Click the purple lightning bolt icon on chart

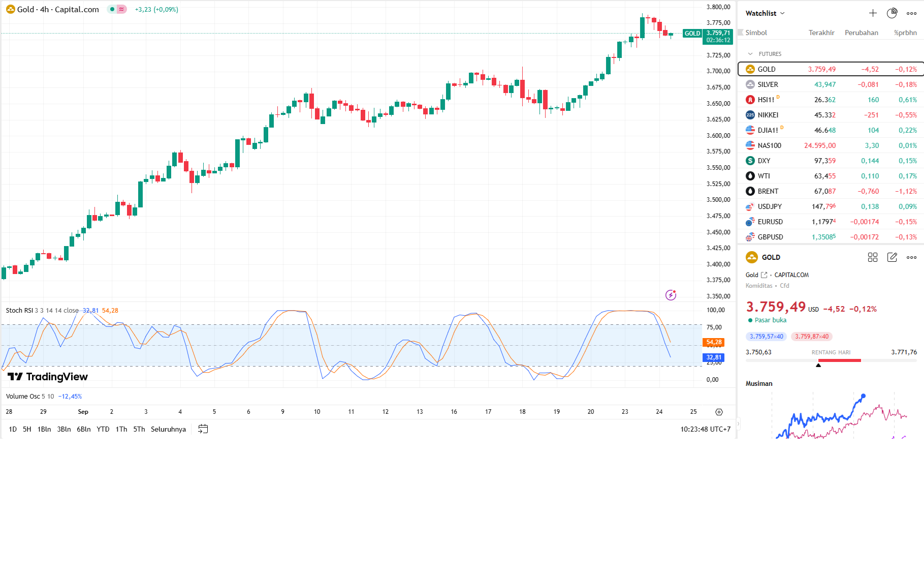(x=671, y=295)
